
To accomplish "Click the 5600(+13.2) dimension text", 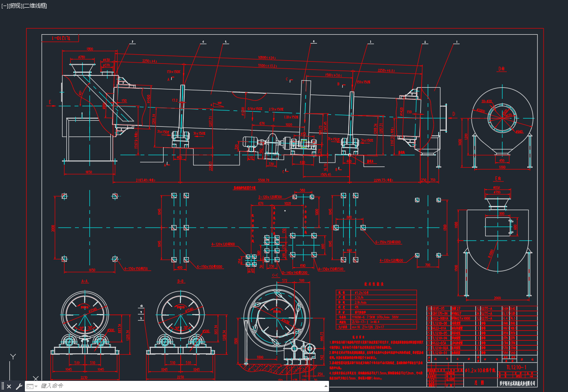I will click(x=268, y=66).
